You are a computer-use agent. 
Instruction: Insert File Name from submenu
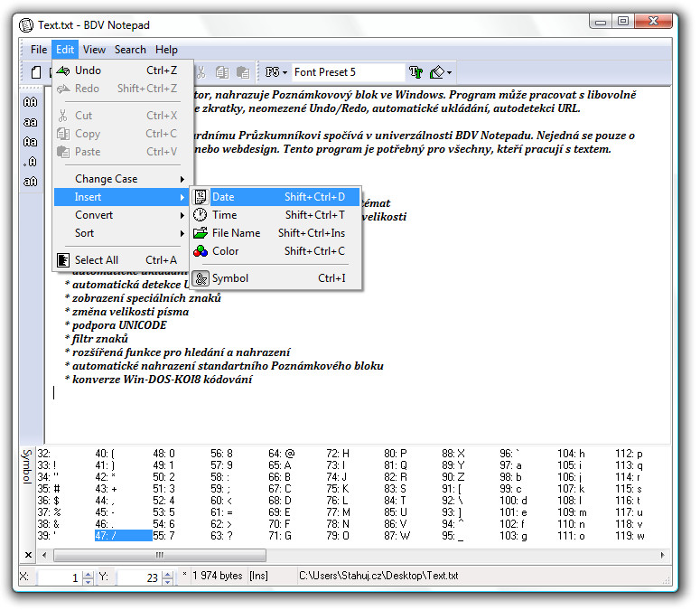click(276, 233)
